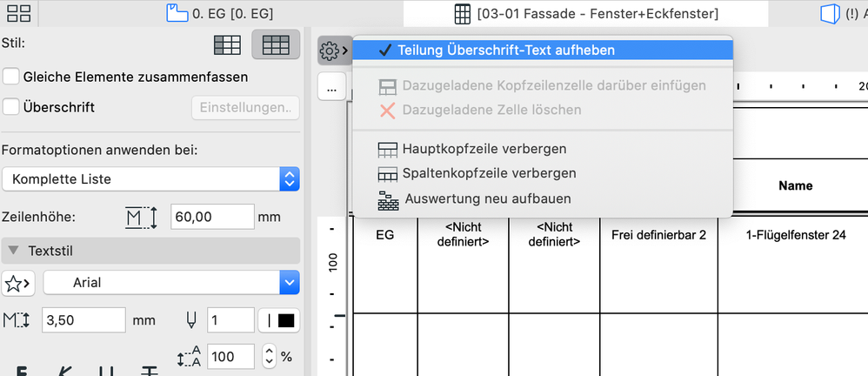Open the Komplette Liste dropdown
Viewport: 868px width, 376px height.
(150, 179)
